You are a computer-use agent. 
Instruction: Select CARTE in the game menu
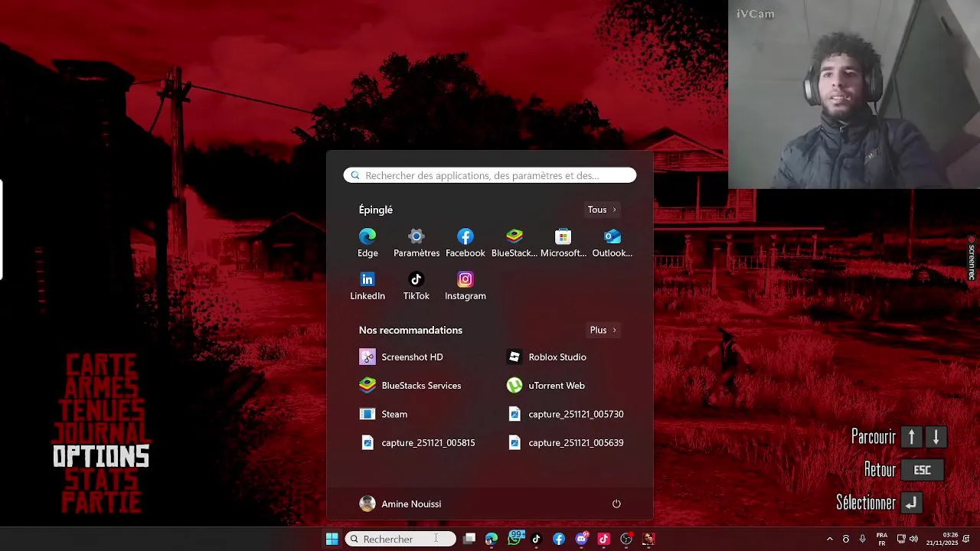tap(101, 364)
